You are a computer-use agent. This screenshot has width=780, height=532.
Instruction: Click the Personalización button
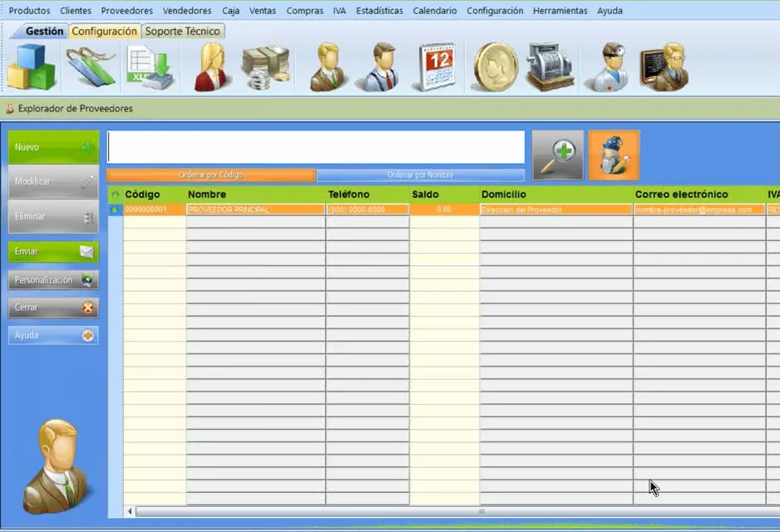point(53,280)
